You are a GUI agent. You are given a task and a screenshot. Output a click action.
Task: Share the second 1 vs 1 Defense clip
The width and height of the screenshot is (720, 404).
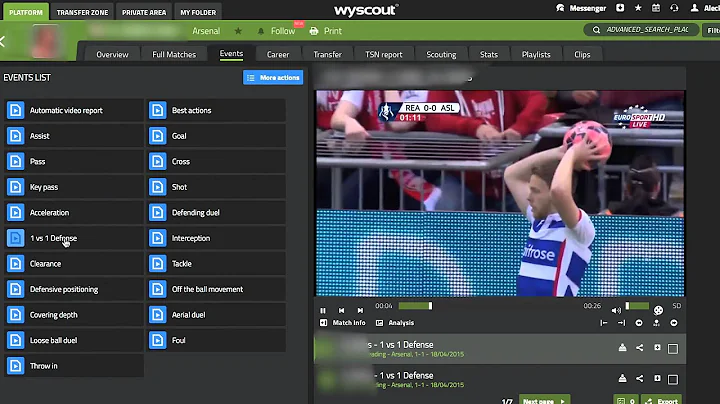[640, 379]
